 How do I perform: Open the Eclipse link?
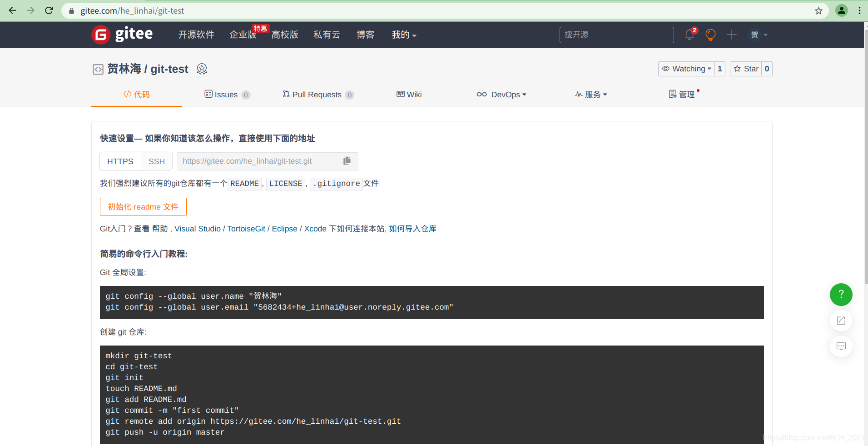coord(285,229)
